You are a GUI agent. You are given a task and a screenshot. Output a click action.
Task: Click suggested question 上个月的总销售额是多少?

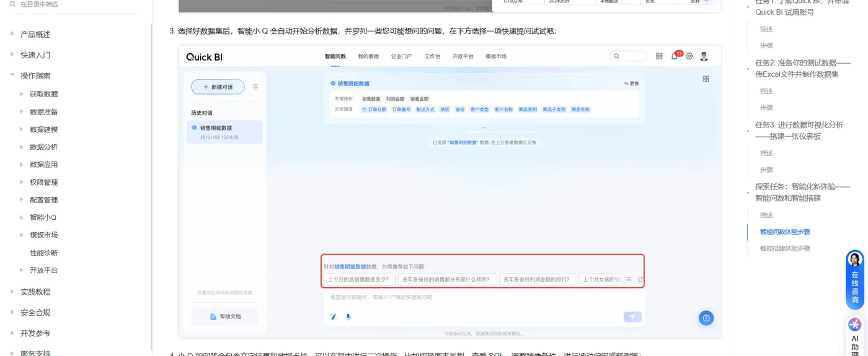(x=358, y=279)
